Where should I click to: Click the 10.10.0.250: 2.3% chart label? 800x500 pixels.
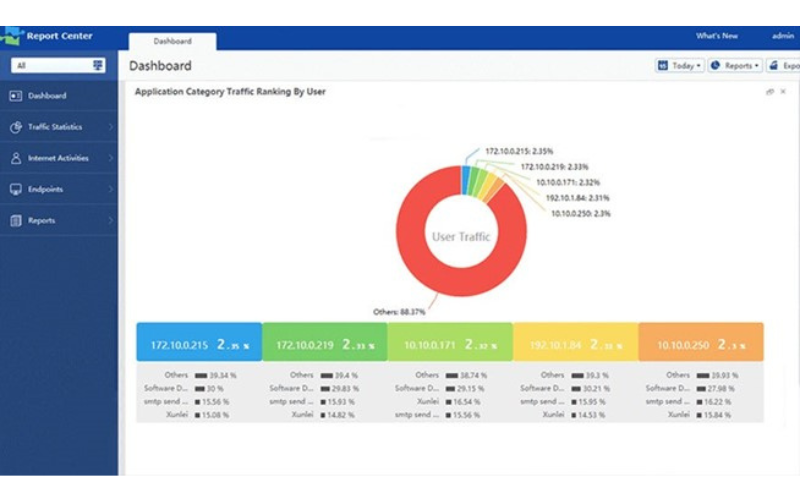tap(581, 214)
